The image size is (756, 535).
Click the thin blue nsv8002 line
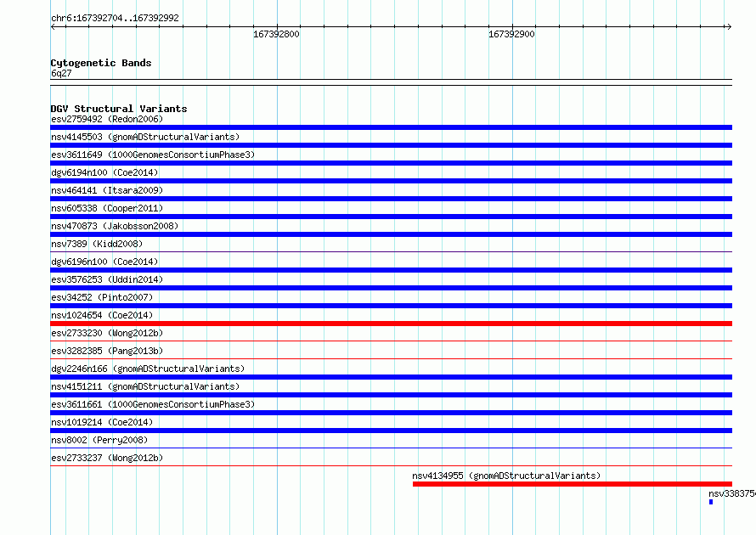pyautogui.click(x=391, y=448)
